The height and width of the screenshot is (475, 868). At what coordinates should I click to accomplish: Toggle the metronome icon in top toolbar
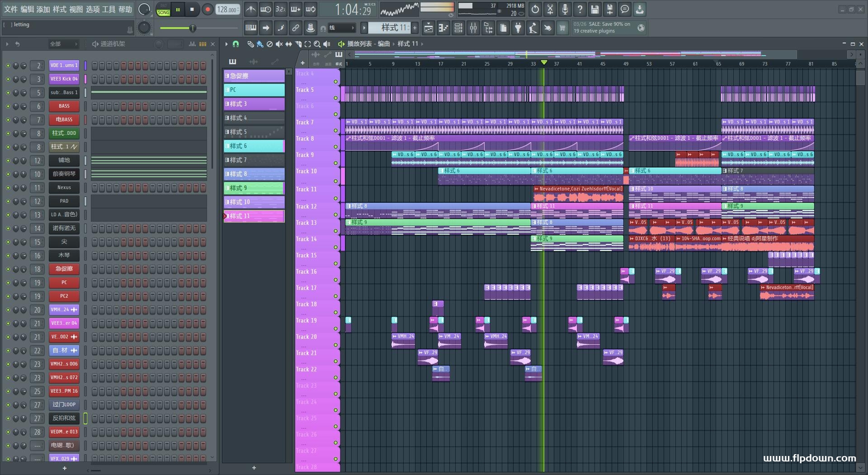pos(250,9)
